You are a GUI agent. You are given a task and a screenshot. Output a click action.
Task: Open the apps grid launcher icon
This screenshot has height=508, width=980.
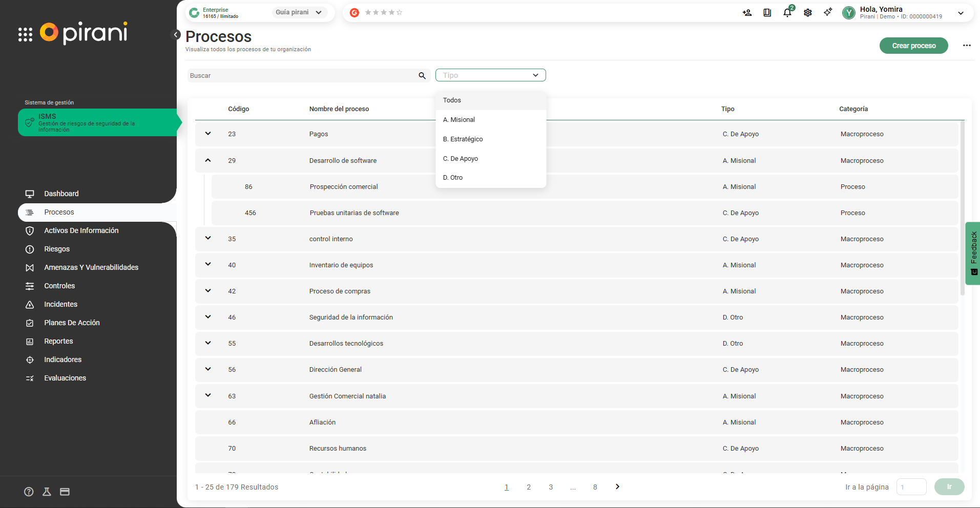coord(25,34)
